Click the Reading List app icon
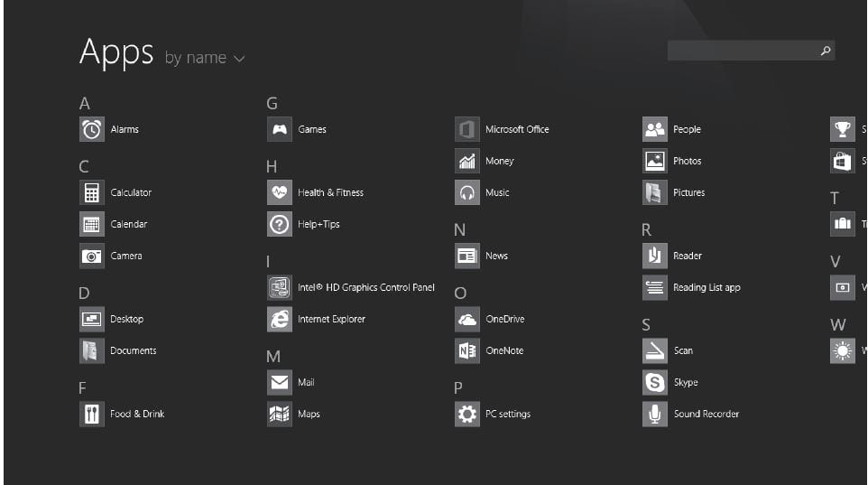The height and width of the screenshot is (485, 868). point(655,288)
